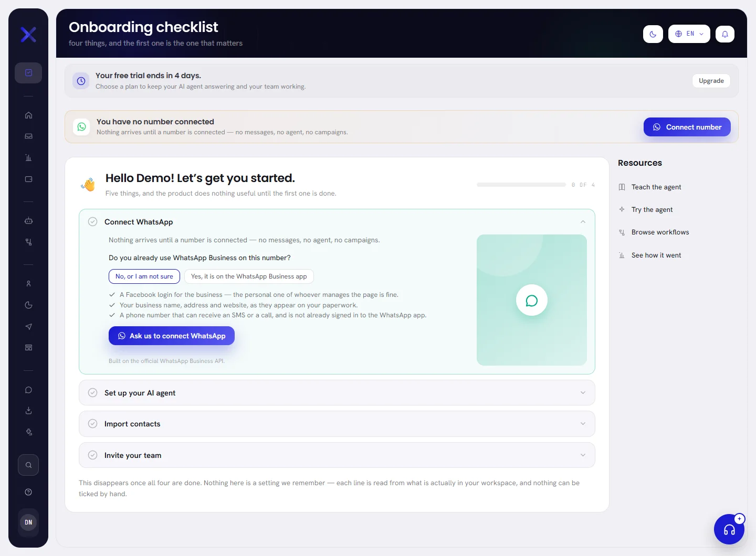Open the search magnifier in sidebar
756x556 pixels.
click(28, 465)
